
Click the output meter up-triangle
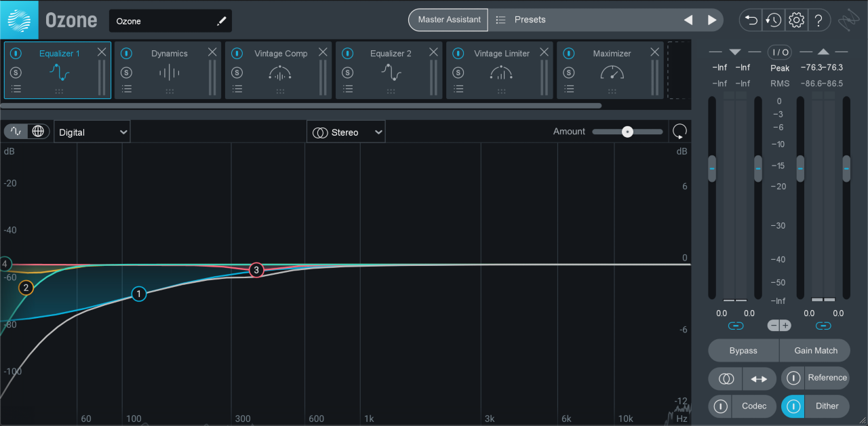pos(823,52)
